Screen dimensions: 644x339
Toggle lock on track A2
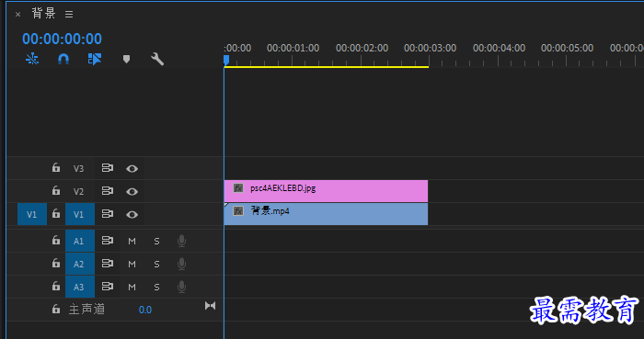tap(56, 264)
